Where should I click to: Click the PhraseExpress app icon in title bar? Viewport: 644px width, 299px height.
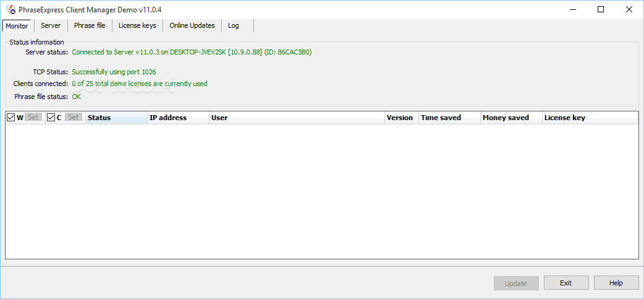[x=11, y=9]
